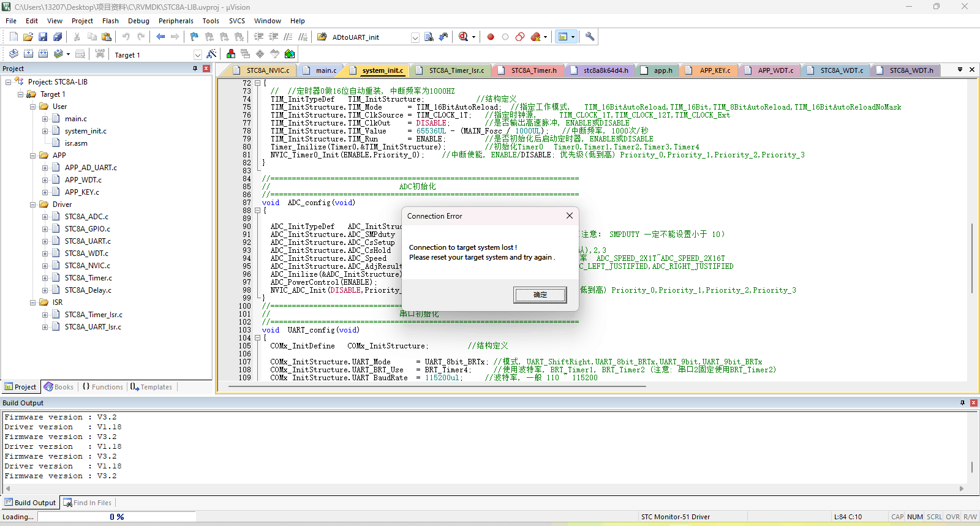Image resolution: width=980 pixels, height=526 pixels.
Task: Collapse the Driver group
Action: tap(33, 205)
